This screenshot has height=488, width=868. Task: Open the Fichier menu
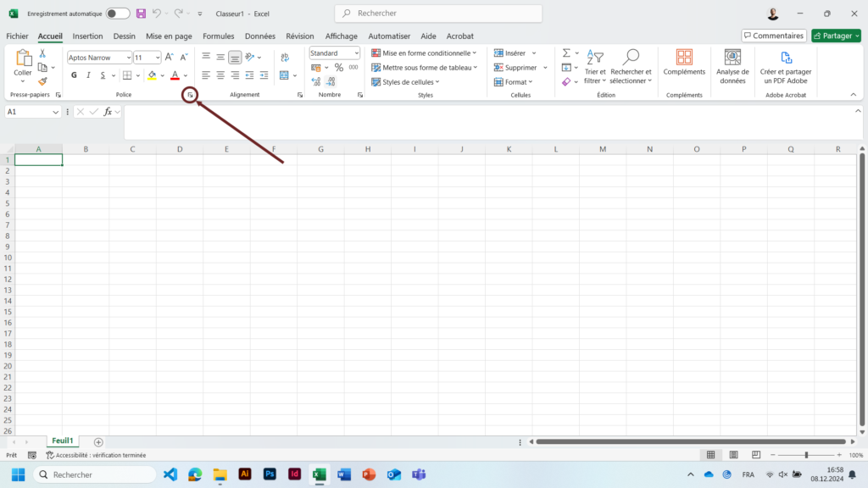(17, 36)
